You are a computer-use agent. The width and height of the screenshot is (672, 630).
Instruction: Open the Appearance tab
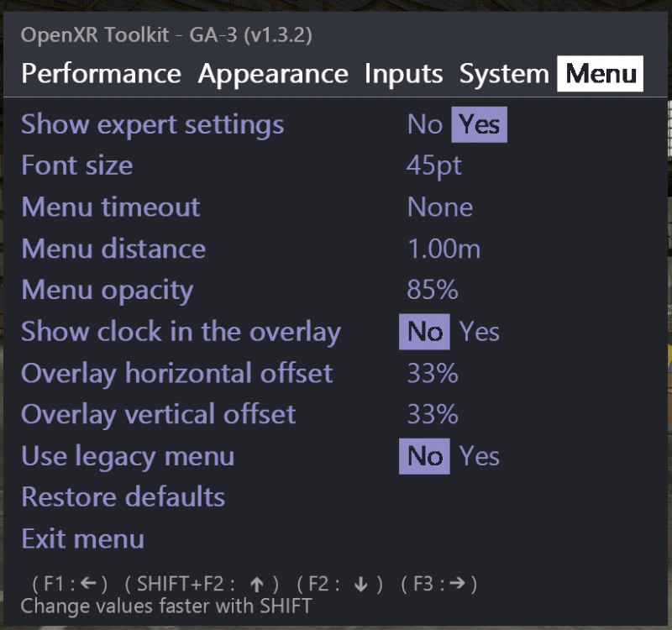point(272,74)
